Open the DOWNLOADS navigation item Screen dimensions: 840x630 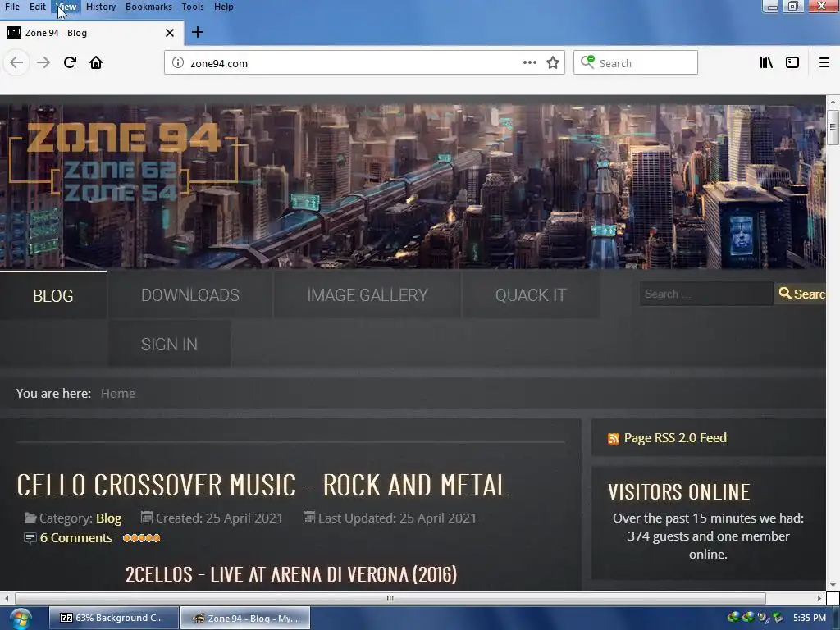click(x=190, y=295)
